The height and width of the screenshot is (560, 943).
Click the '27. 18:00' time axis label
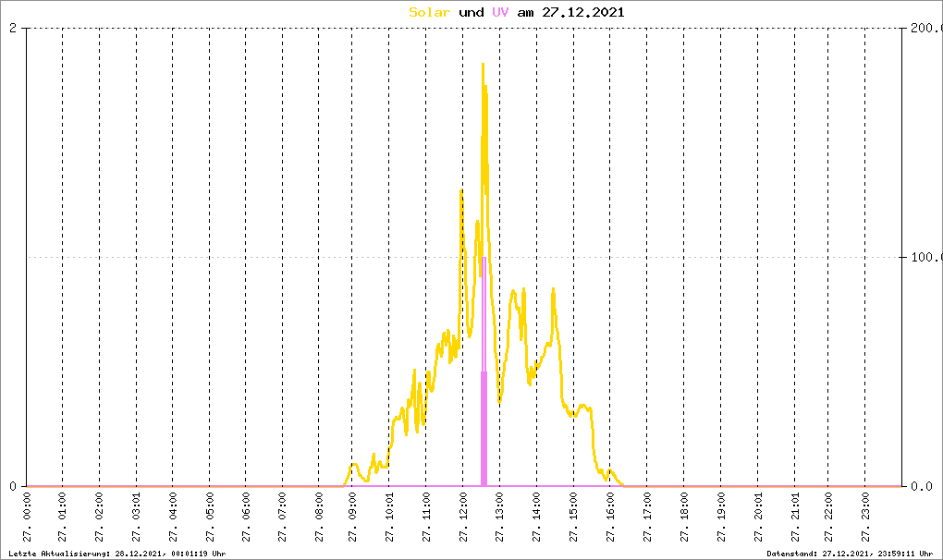click(x=684, y=517)
